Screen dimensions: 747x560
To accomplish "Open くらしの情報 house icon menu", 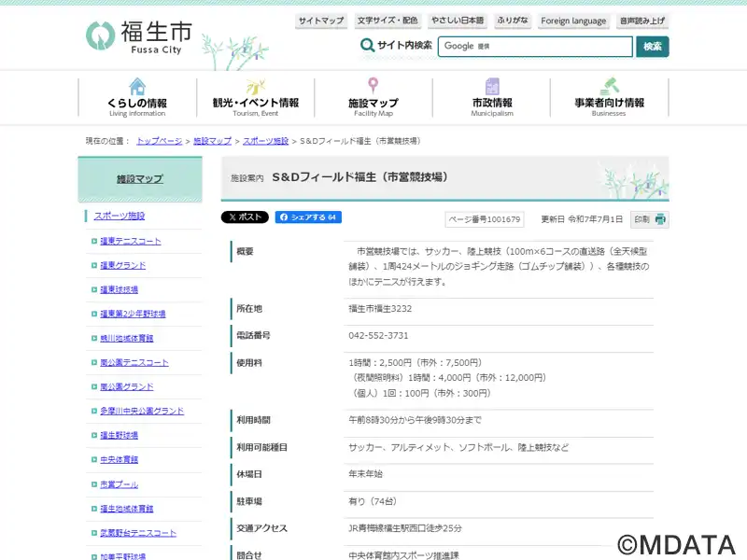I will click(x=137, y=87).
